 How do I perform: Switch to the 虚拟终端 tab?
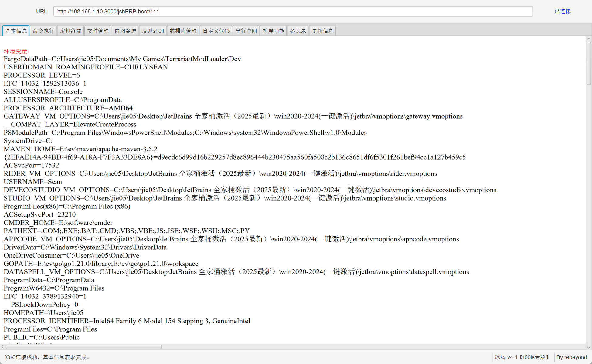[x=70, y=31]
